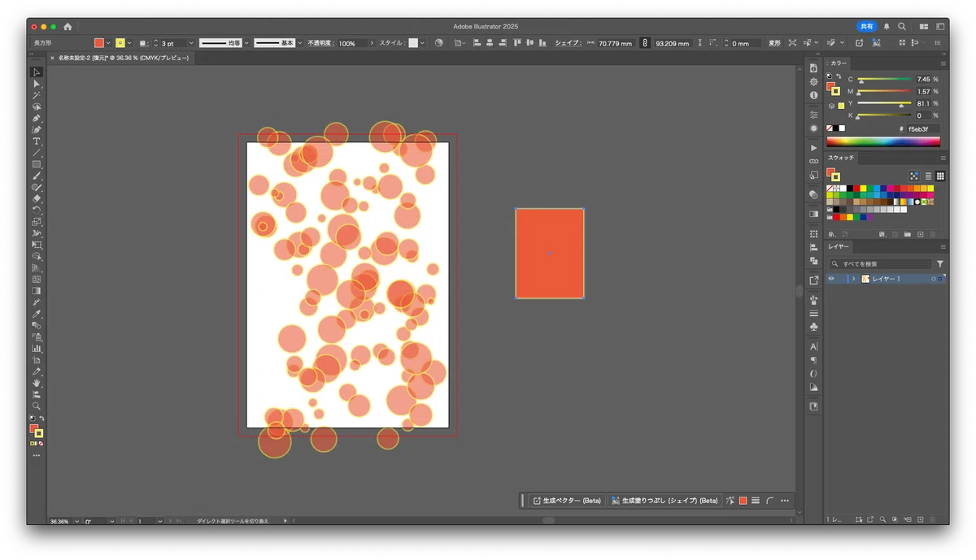
Task: Select the Type tool in the toolbar
Action: [x=37, y=141]
